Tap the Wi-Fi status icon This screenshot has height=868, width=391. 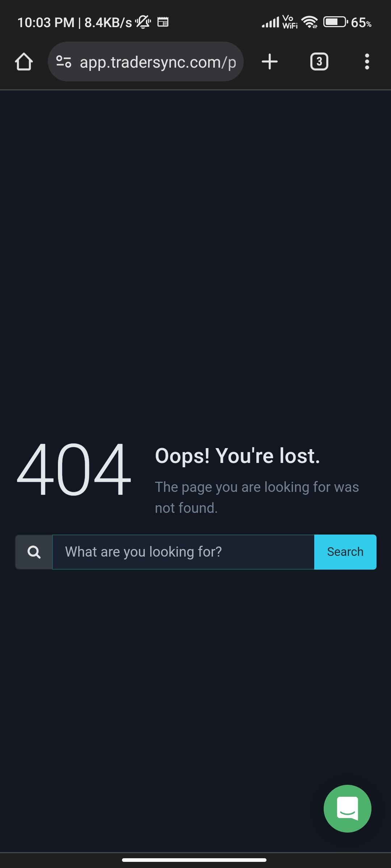point(310,22)
